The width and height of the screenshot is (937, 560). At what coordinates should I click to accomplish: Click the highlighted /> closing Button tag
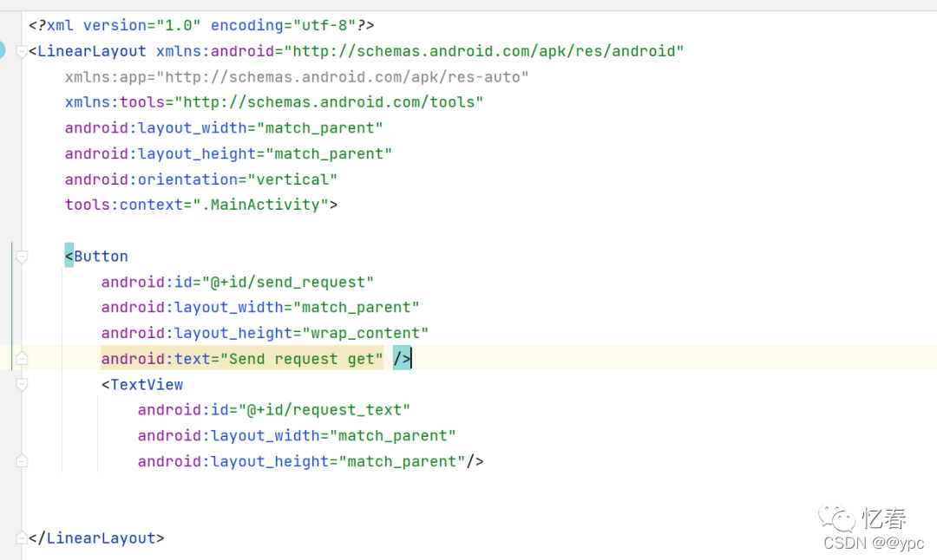pyautogui.click(x=402, y=358)
